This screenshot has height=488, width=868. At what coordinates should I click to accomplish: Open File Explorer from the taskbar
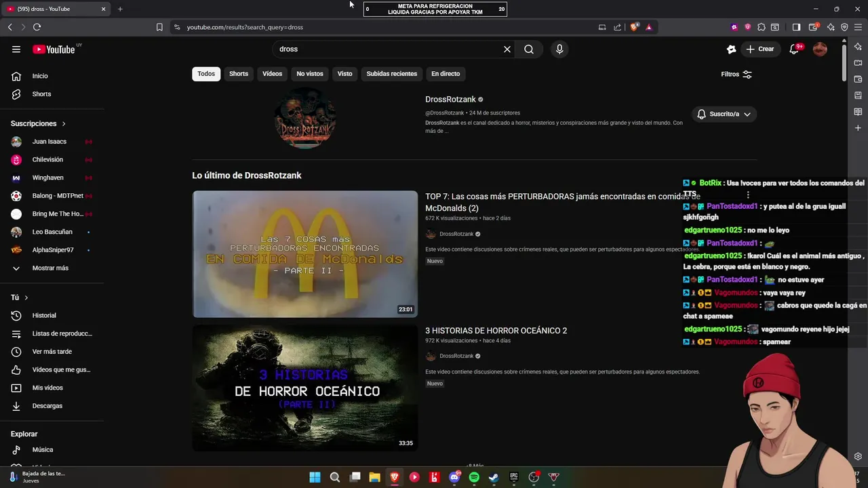[x=374, y=477]
